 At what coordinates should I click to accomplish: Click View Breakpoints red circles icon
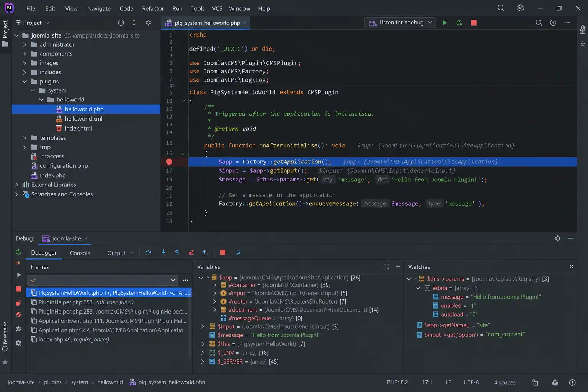pos(18,303)
